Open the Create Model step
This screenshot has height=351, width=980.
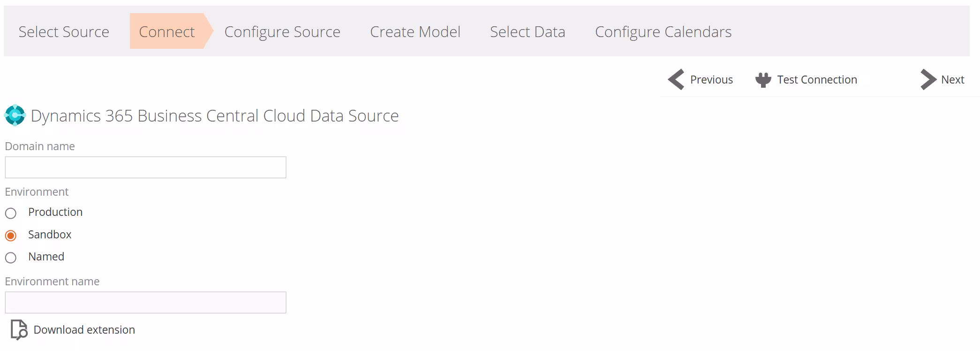(415, 32)
